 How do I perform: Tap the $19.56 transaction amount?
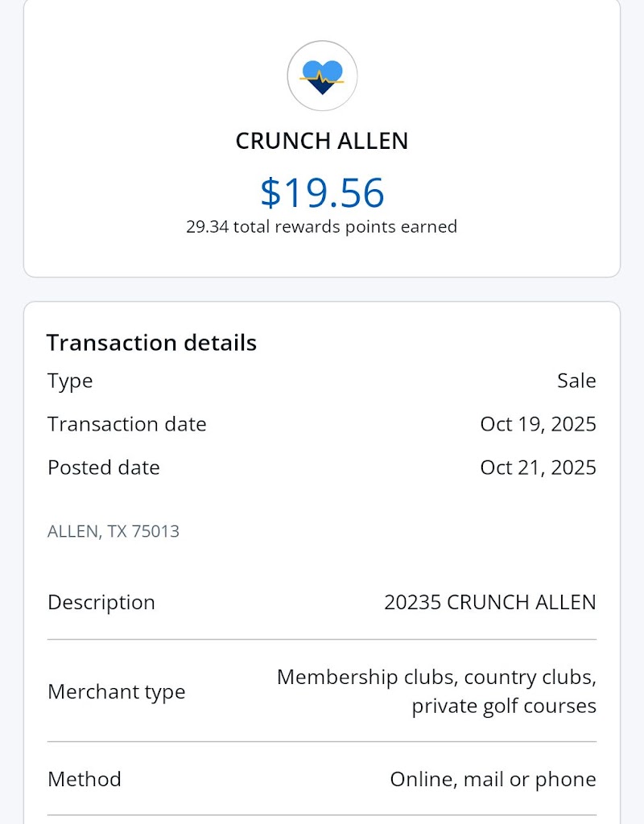click(x=322, y=192)
